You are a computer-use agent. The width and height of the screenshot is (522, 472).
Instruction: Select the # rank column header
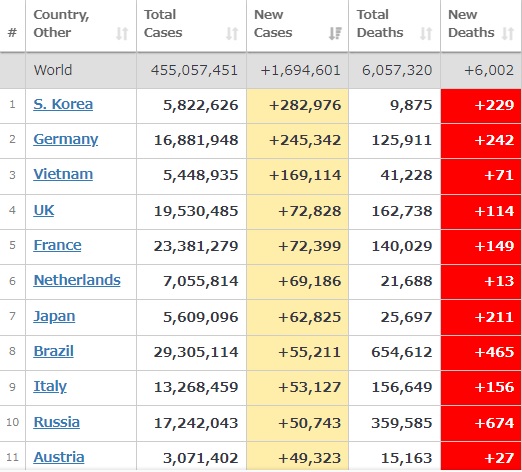[12, 33]
